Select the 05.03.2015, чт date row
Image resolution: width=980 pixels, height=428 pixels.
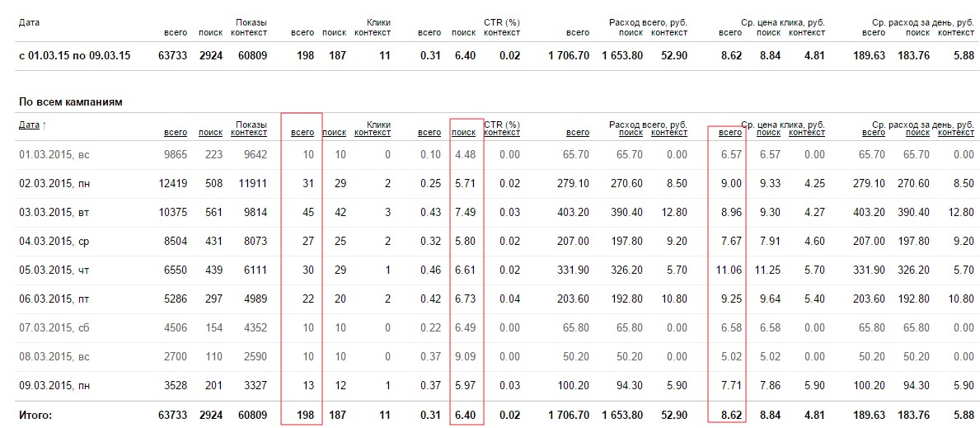pos(54,270)
